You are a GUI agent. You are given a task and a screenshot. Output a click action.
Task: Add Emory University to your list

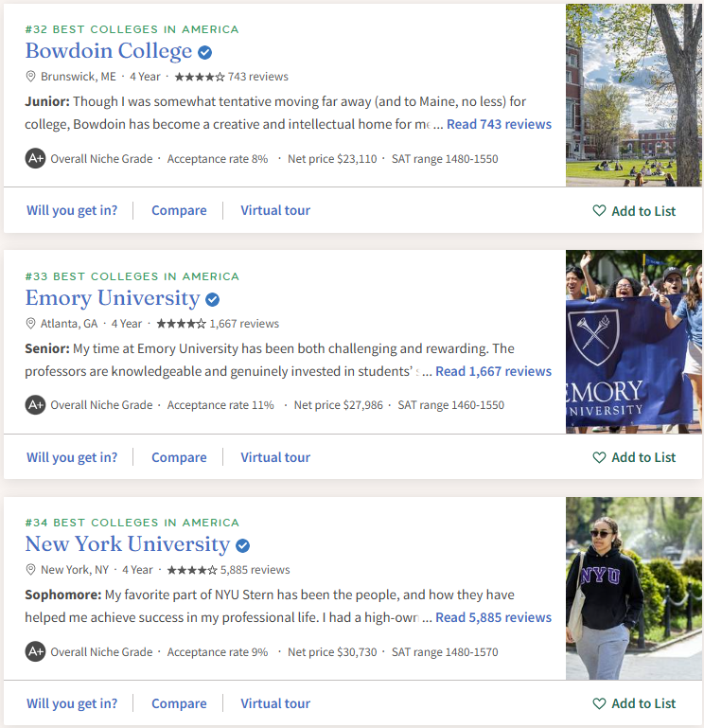coord(634,457)
